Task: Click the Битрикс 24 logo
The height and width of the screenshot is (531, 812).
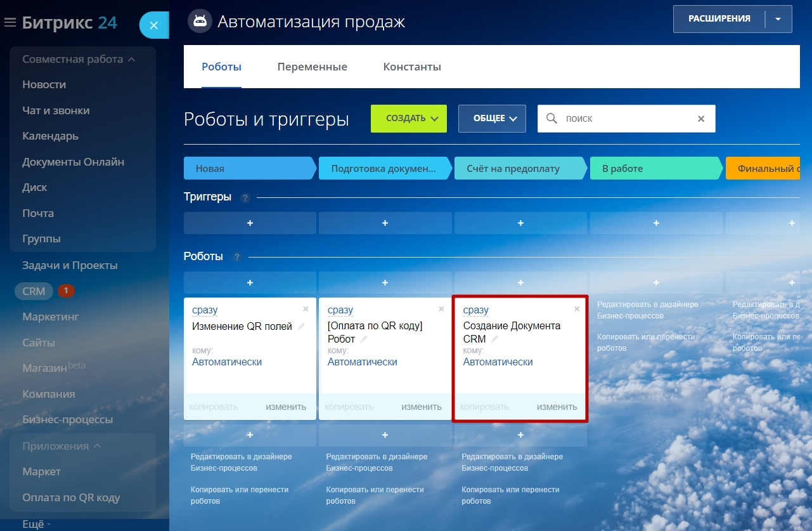Action: click(x=70, y=23)
